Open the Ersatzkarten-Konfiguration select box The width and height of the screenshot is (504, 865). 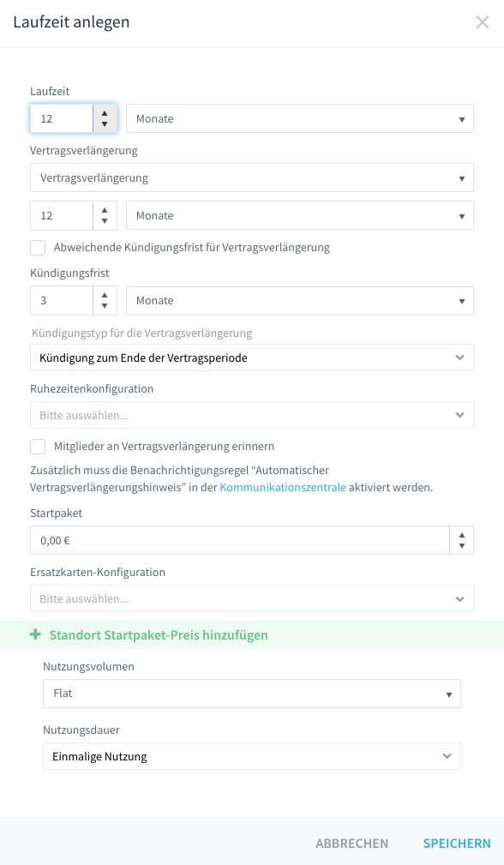[x=252, y=598]
